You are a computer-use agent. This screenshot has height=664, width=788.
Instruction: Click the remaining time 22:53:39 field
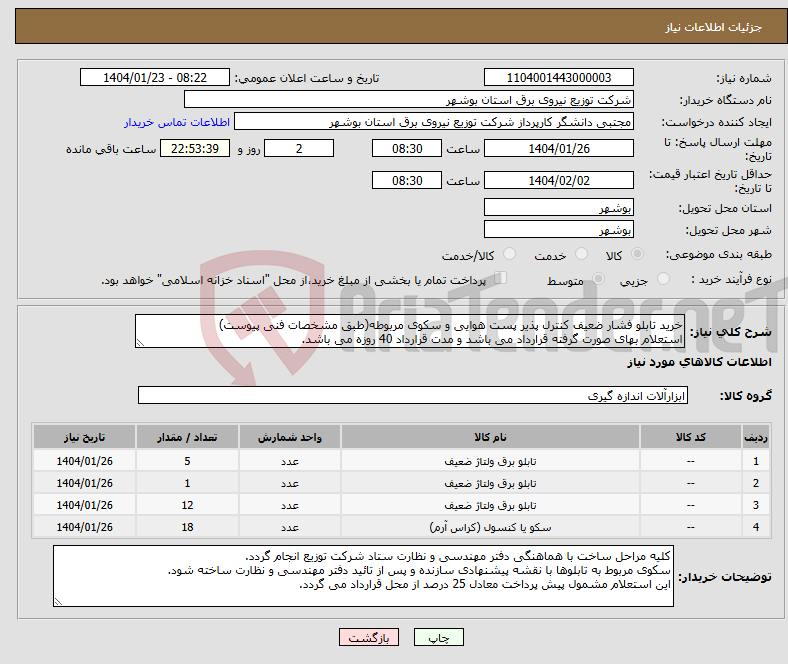pyautogui.click(x=195, y=148)
